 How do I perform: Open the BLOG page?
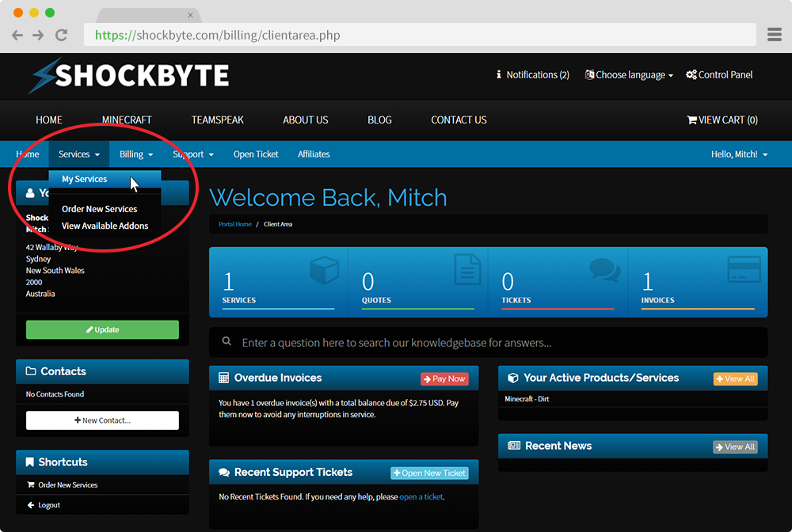[379, 120]
